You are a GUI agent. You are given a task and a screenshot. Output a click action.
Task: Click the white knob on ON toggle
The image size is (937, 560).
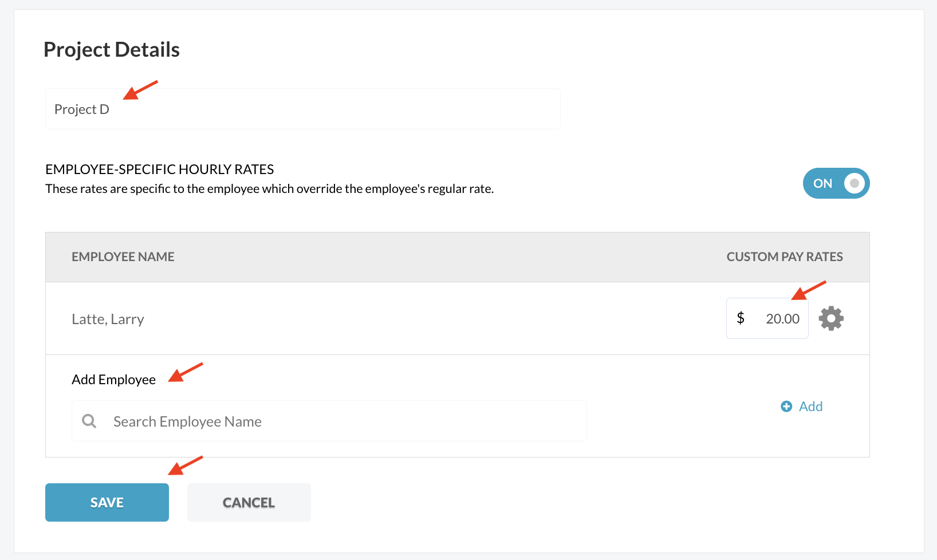tap(854, 183)
